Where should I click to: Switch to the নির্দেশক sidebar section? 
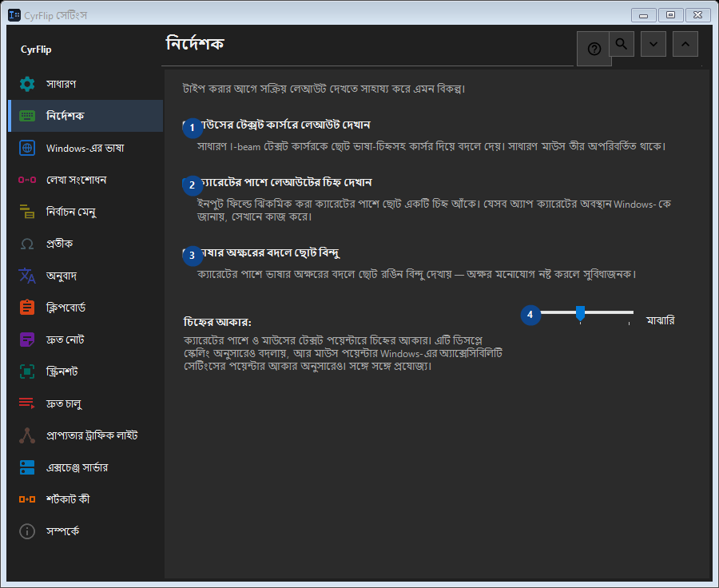click(x=85, y=116)
